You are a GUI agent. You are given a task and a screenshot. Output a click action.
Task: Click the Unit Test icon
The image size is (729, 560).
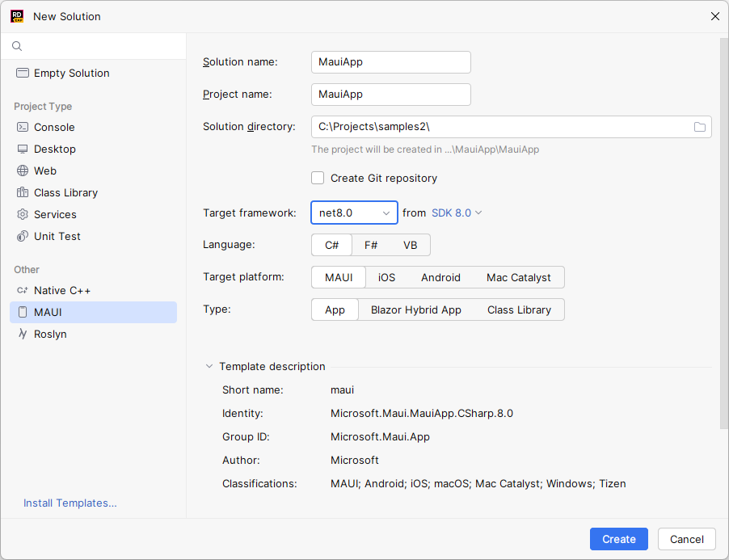[24, 236]
